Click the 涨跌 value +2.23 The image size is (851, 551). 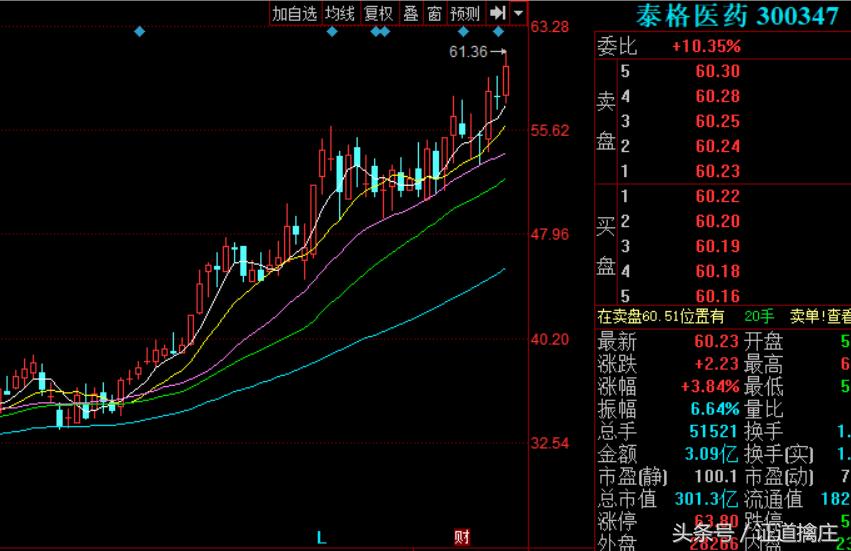(717, 364)
